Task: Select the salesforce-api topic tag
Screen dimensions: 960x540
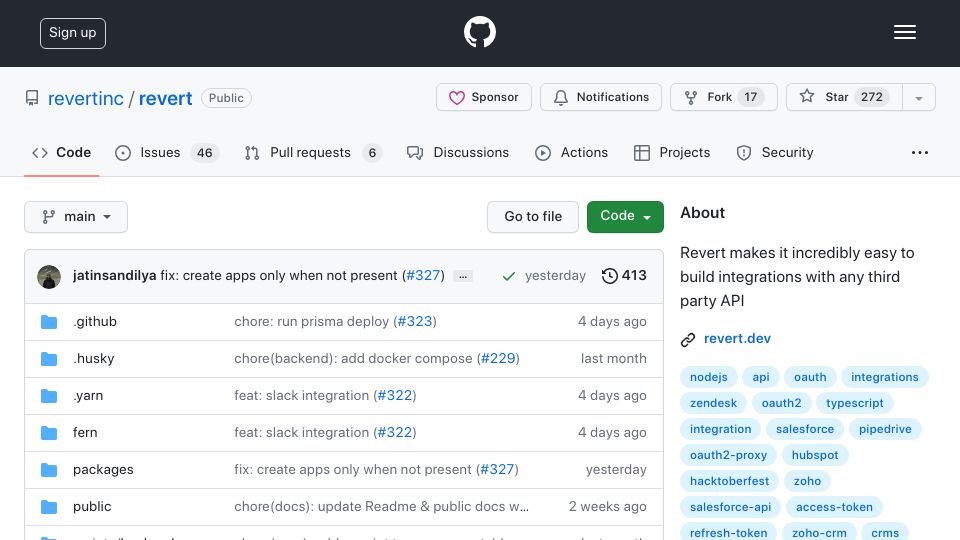Action: [x=730, y=507]
